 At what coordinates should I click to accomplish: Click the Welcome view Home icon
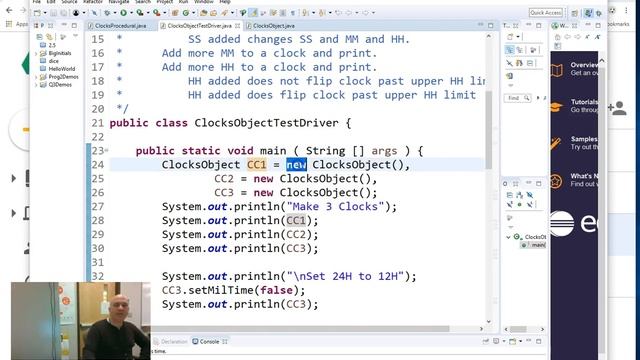tap(558, 37)
